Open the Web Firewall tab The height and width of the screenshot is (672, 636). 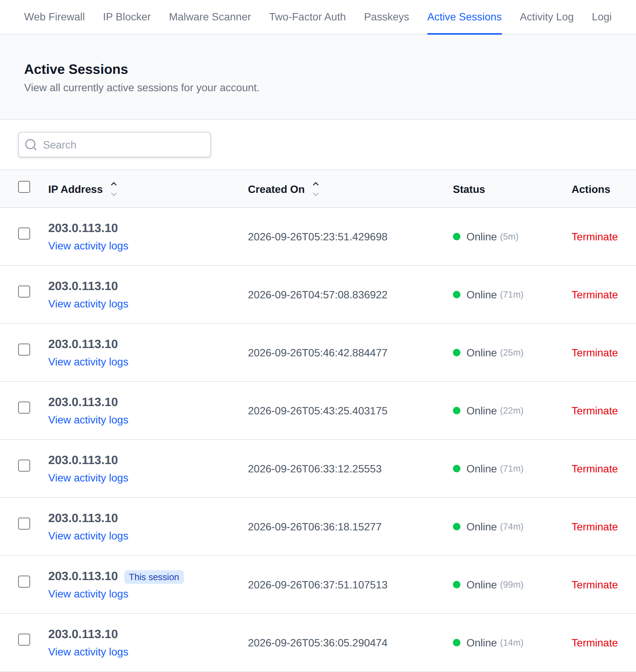[54, 17]
